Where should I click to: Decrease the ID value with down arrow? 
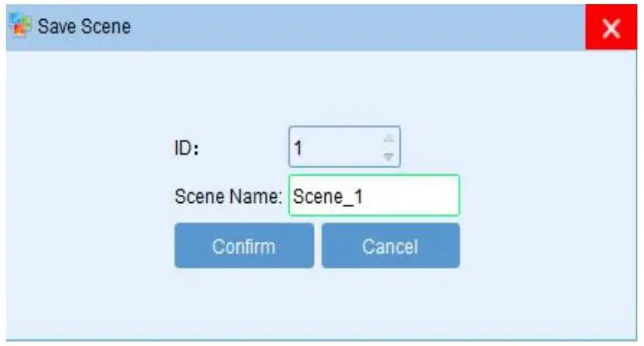pos(387,156)
